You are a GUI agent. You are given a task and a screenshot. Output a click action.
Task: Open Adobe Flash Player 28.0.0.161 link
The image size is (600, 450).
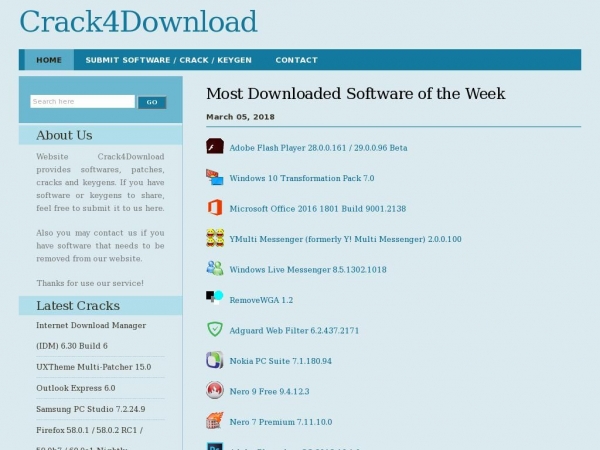(x=318, y=148)
